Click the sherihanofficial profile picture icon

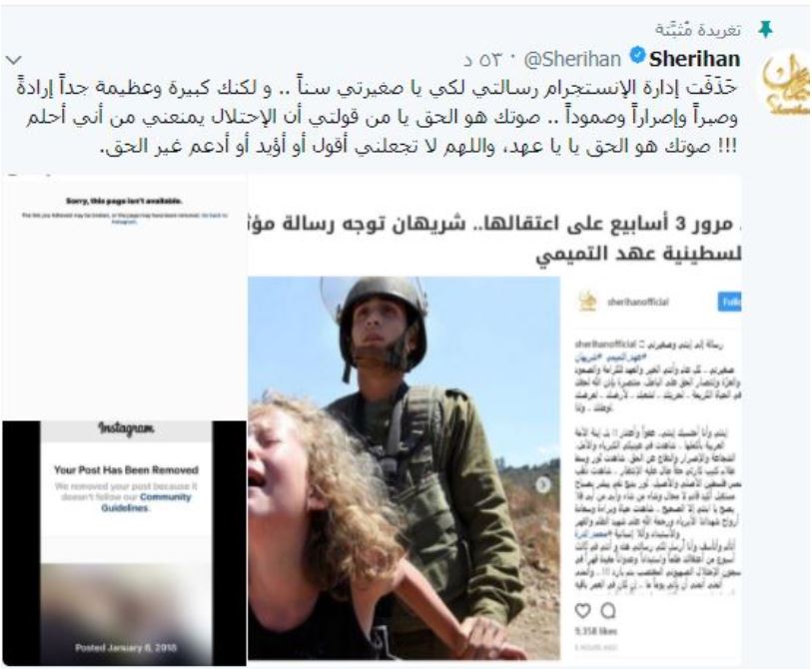point(587,303)
